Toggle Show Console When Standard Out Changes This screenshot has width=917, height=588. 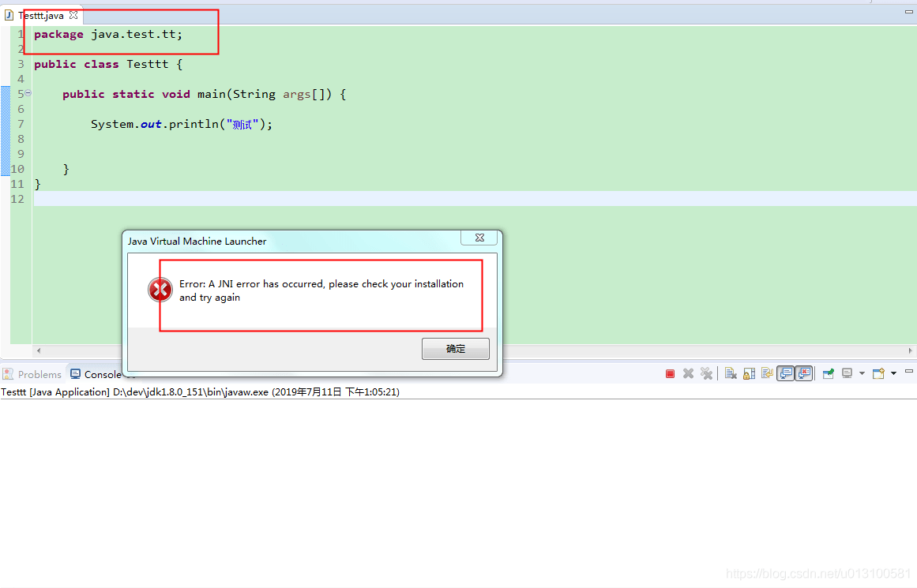click(x=784, y=373)
